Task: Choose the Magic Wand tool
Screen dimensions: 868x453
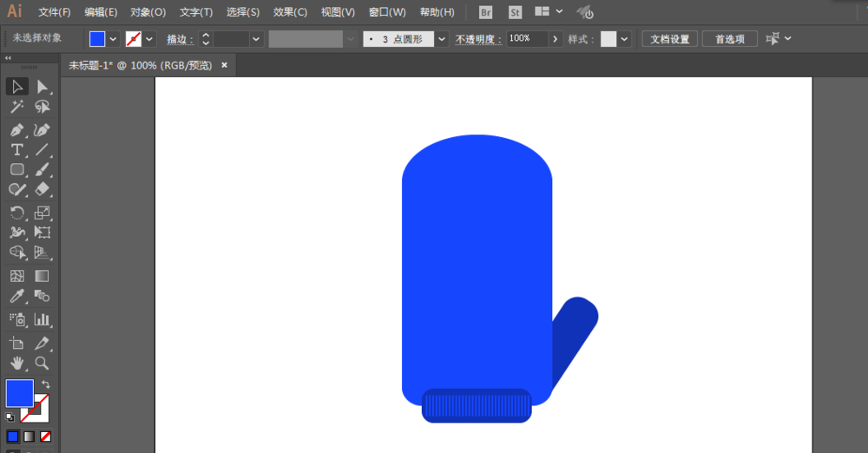Action: coord(17,107)
